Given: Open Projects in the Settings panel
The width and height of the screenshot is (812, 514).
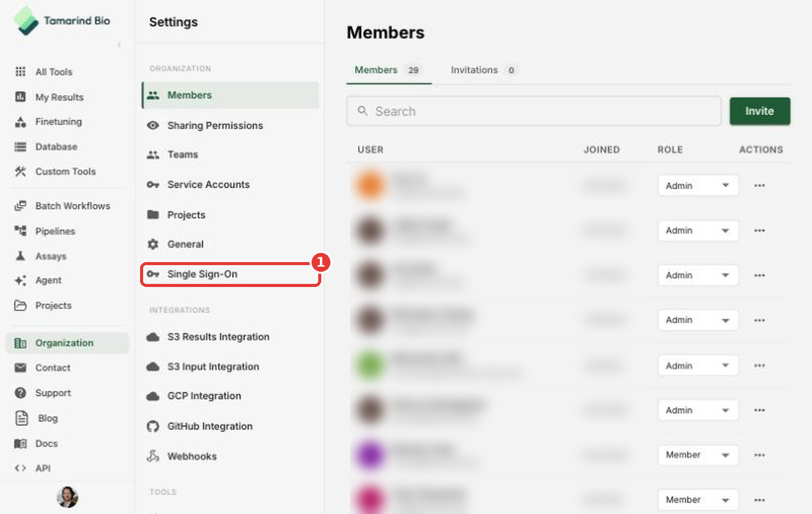Looking at the screenshot, I should [230, 215].
